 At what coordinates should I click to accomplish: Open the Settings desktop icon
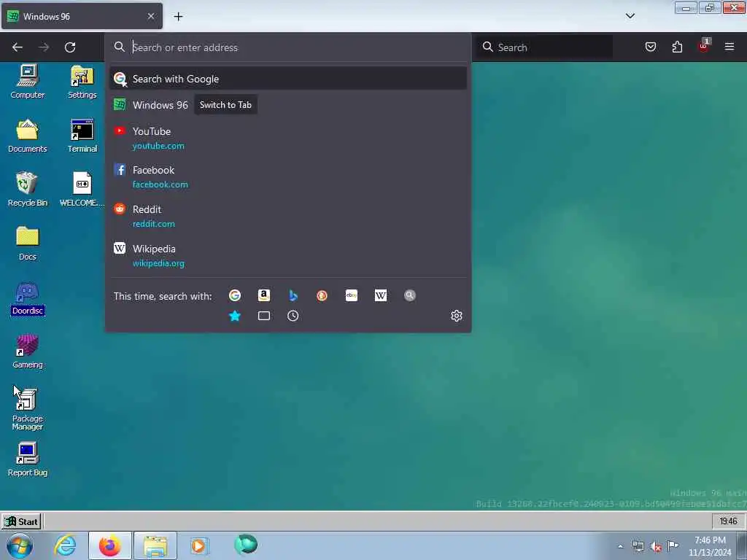pyautogui.click(x=82, y=82)
